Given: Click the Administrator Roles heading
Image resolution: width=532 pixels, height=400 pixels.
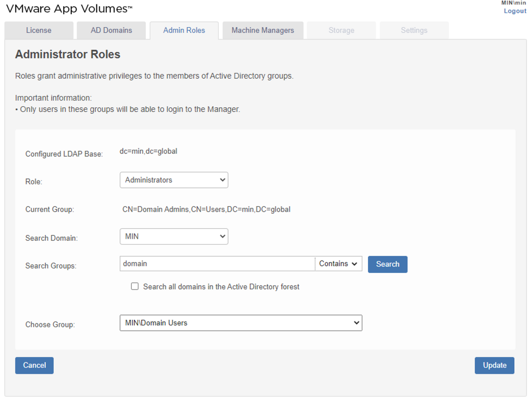Looking at the screenshot, I should coord(67,55).
